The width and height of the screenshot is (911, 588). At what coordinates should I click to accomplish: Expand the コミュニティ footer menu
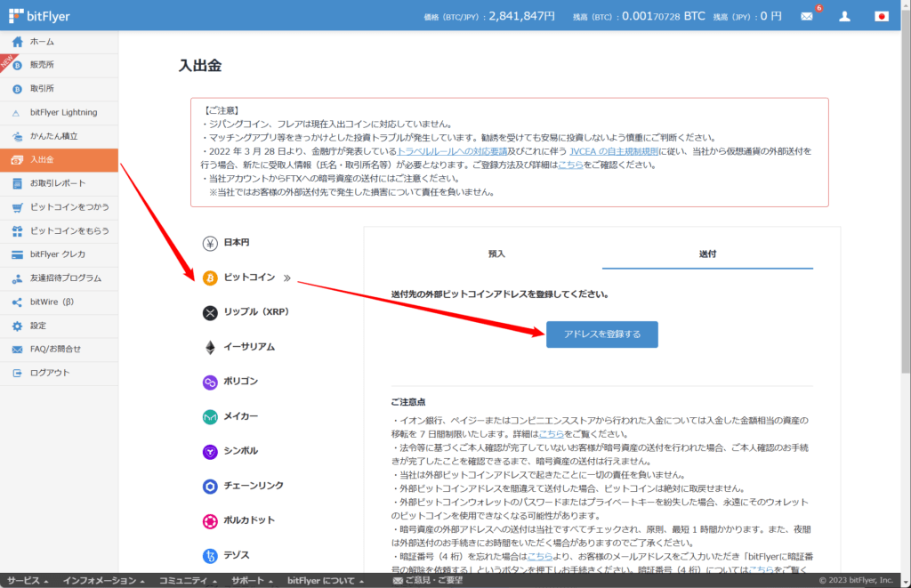click(x=188, y=581)
